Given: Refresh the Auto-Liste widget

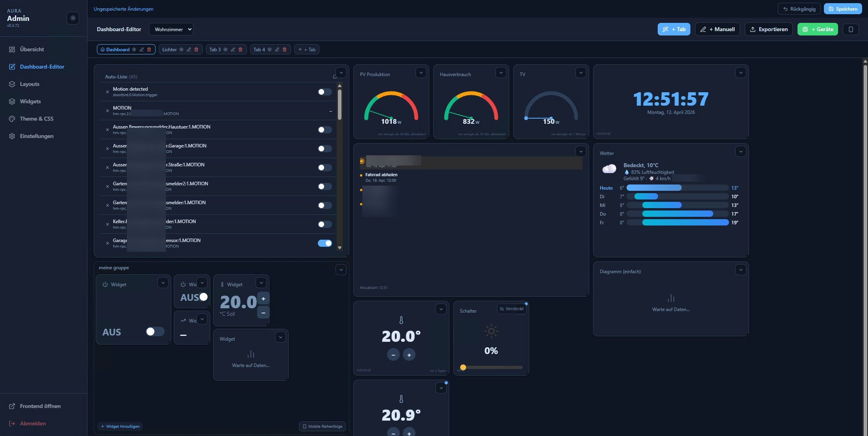Looking at the screenshot, I should [334, 77].
